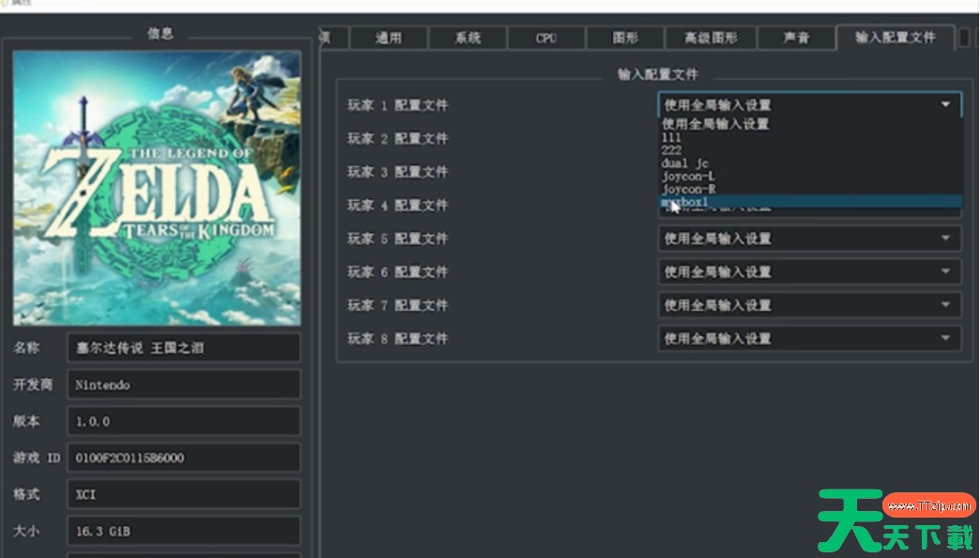980x558 pixels.
Task: Expand the 玩家 7 配置文件 dropdown
Action: [x=809, y=305]
